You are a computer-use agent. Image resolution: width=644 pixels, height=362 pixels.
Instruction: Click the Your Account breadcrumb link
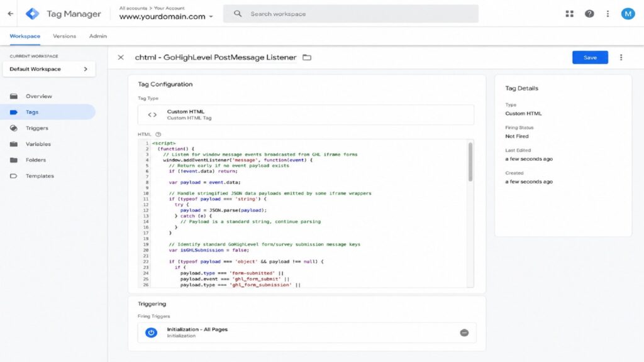click(x=169, y=8)
